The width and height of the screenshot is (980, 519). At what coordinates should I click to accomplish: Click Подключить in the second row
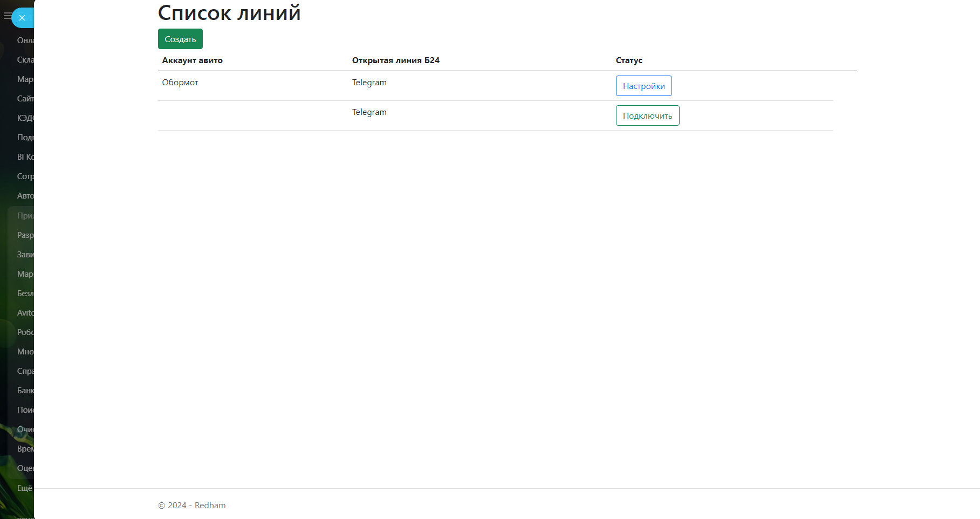point(647,116)
